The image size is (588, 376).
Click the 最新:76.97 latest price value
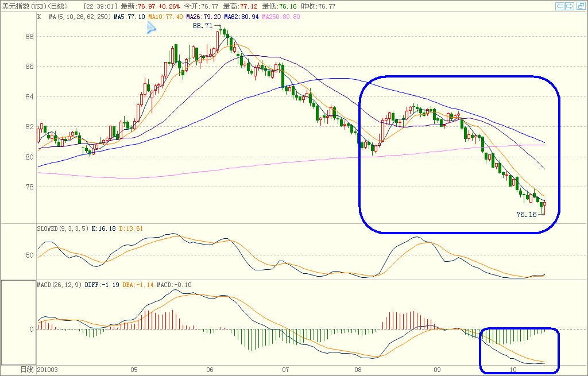pyautogui.click(x=138, y=6)
